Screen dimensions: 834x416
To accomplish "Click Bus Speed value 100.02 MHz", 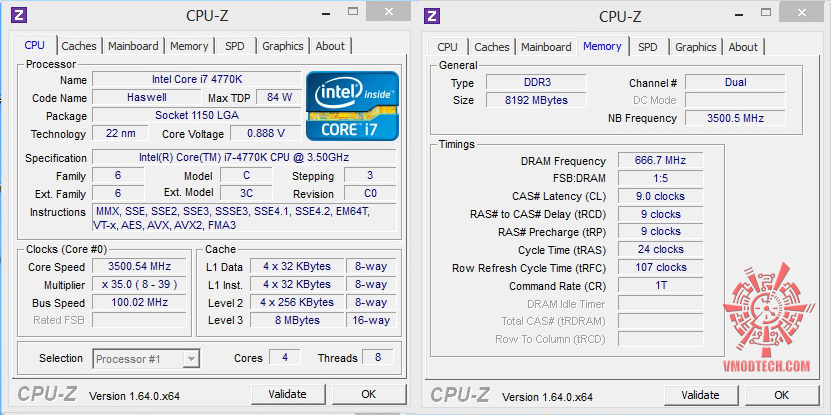I will pyautogui.click(x=139, y=302).
